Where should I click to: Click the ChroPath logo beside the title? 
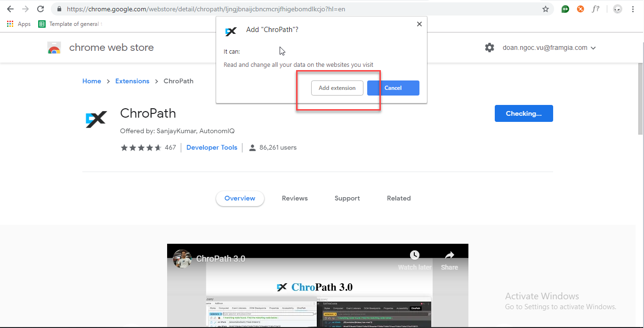[96, 120]
